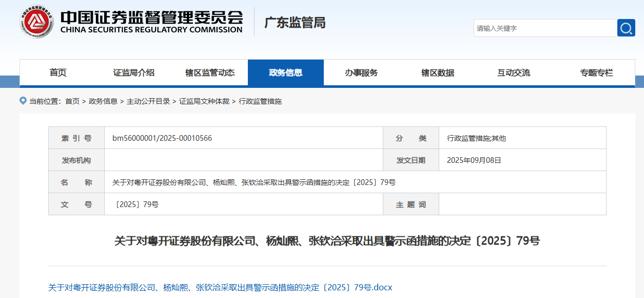Viewport: 644px width, 298px height.
Task: Click 行政监管措施 breadcrumb link
Action: coord(260,101)
